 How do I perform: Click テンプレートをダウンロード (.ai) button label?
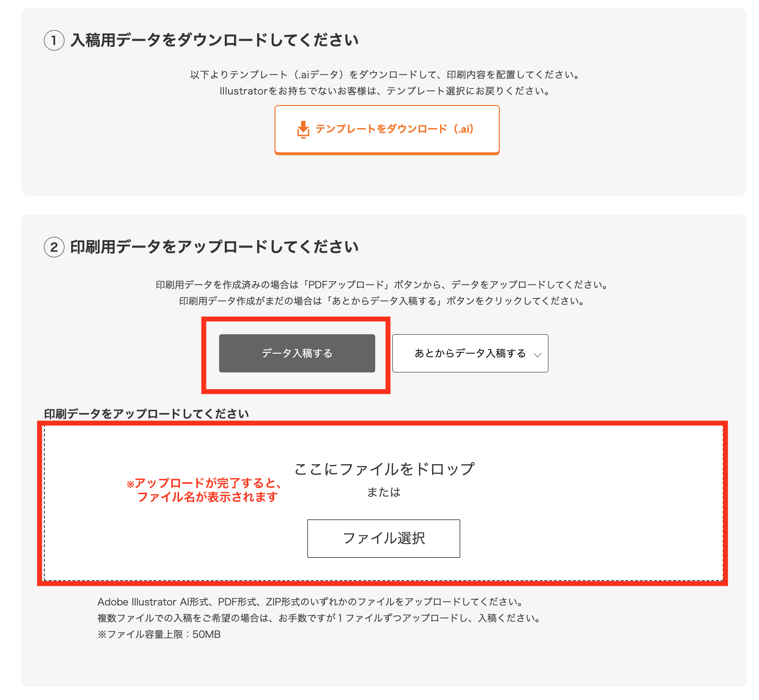394,129
